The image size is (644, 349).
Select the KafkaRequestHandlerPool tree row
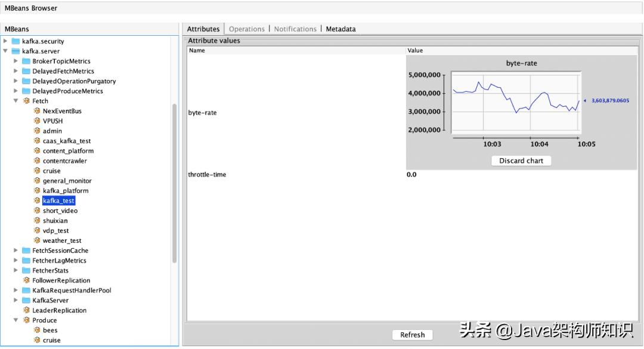[x=72, y=290]
